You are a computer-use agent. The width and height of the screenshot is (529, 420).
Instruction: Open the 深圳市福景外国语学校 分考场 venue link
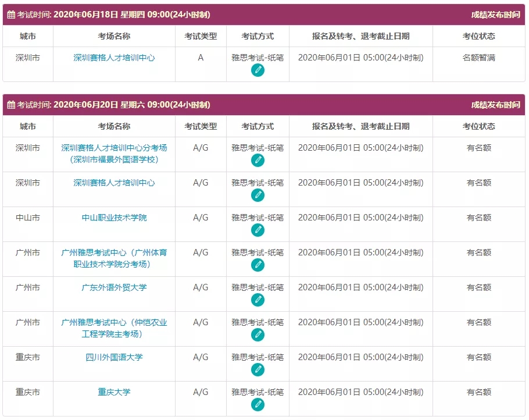point(114,154)
